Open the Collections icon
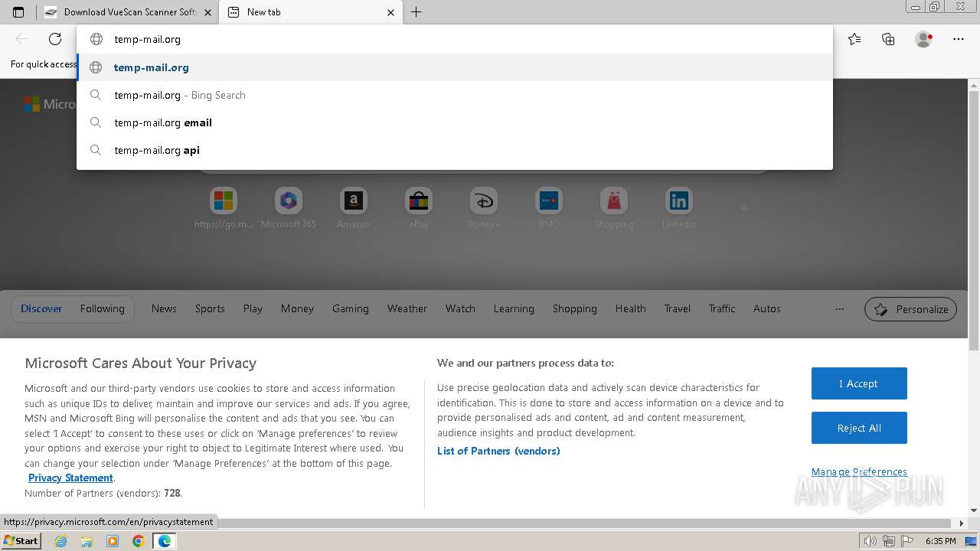 (888, 39)
